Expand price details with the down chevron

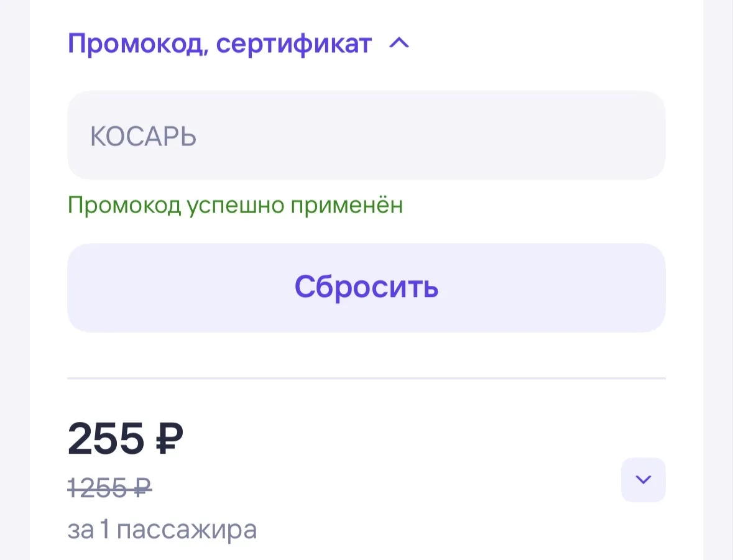point(643,480)
